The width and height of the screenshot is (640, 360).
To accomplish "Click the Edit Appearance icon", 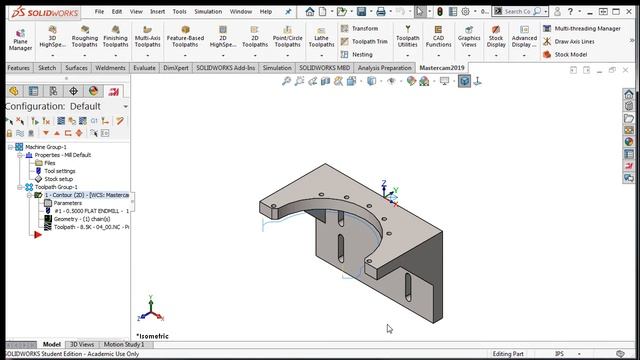I will [411, 81].
